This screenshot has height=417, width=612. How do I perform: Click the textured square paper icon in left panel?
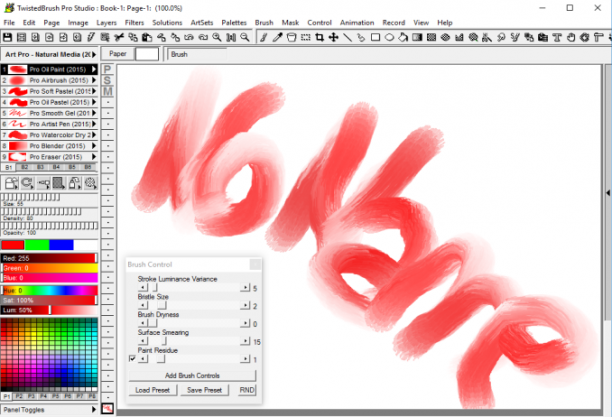pos(59,183)
